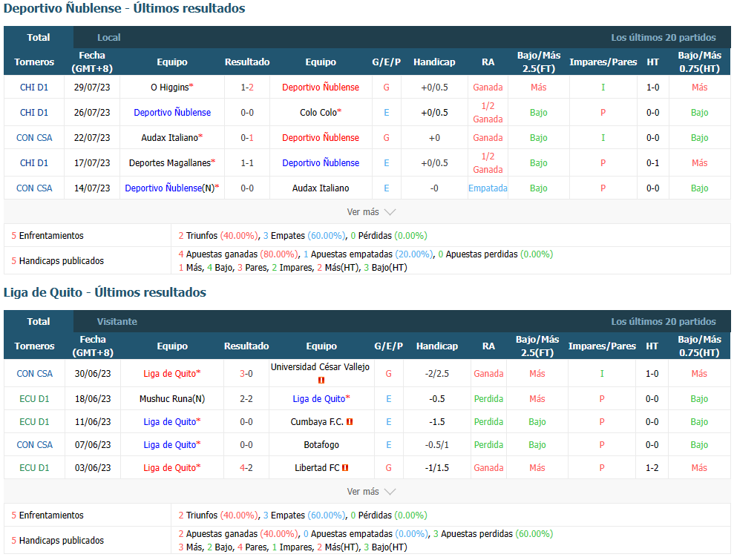The image size is (737, 560).
Task: Open CHI D1 league link for 17/07/23 match
Action: [34, 163]
